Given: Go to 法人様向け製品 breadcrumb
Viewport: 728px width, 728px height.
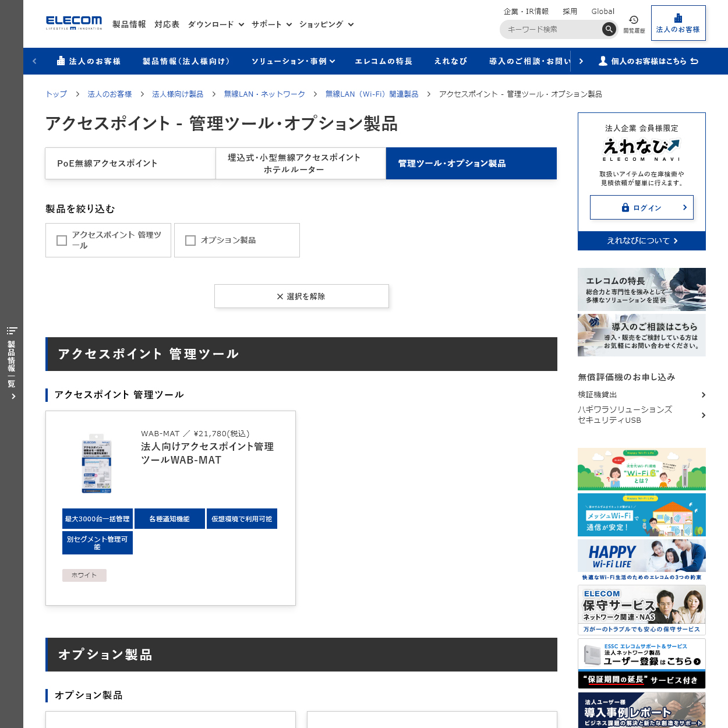Looking at the screenshot, I should point(178,94).
